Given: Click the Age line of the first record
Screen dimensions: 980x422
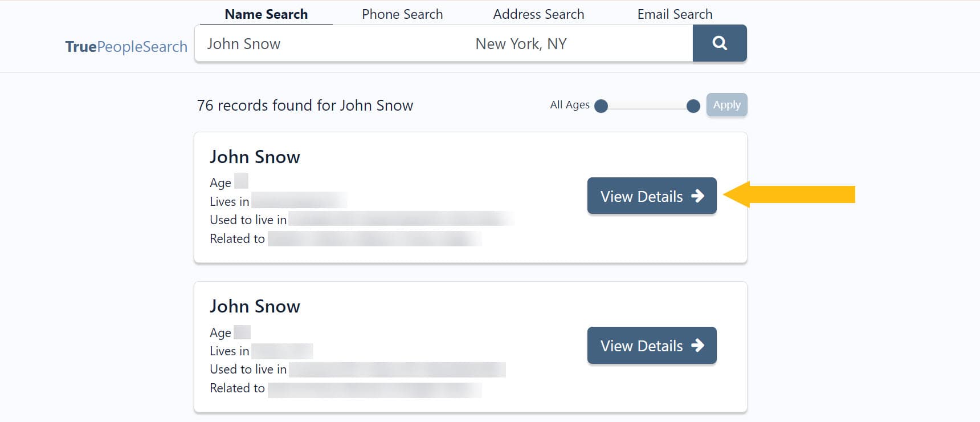Looking at the screenshot, I should click(x=228, y=182).
